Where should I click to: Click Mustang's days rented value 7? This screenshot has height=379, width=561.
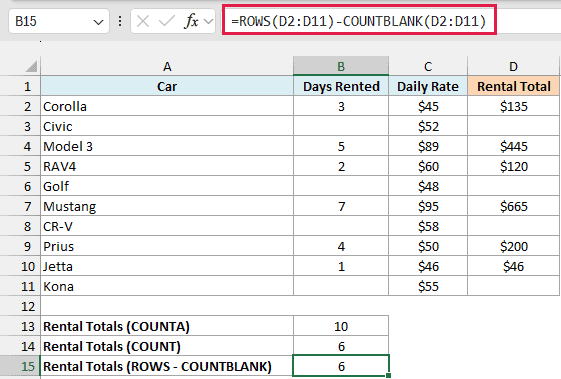click(x=341, y=206)
